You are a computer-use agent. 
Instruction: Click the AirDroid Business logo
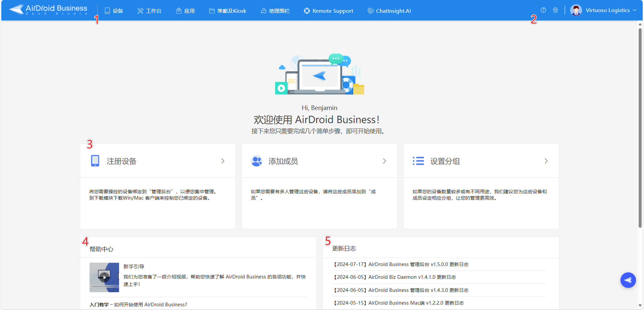point(48,10)
